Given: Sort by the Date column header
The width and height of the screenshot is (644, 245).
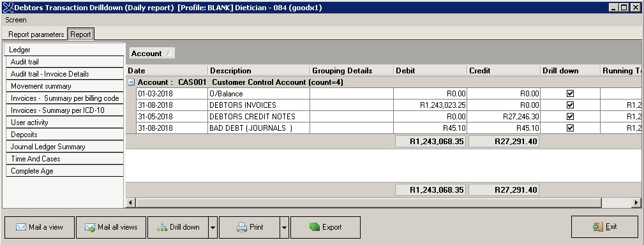Looking at the screenshot, I should 167,71.
